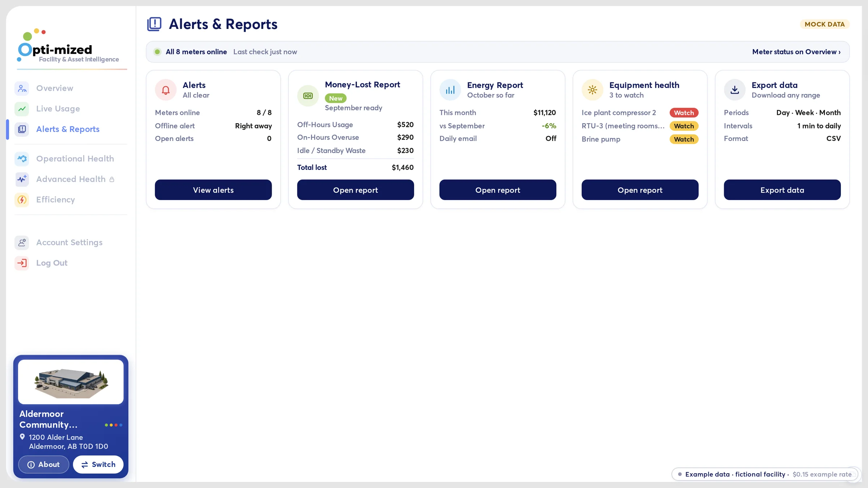Click the map pin icon by address
868x488 pixels.
pyautogui.click(x=22, y=437)
